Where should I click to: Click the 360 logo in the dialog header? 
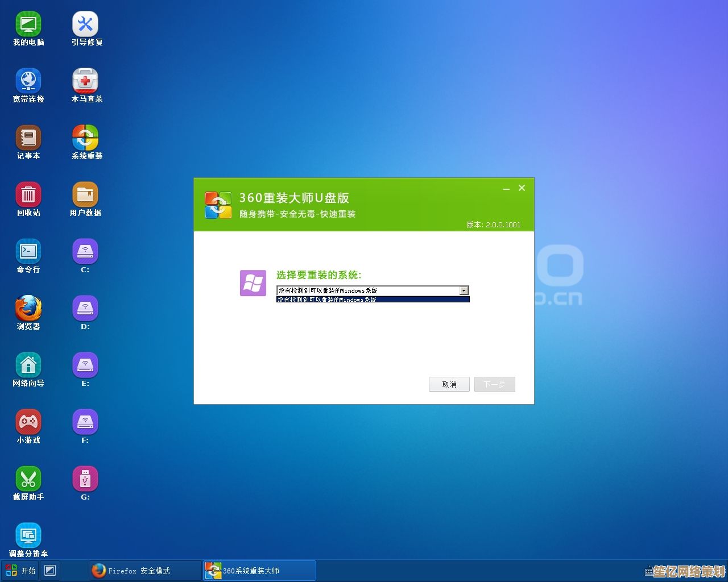pos(218,205)
